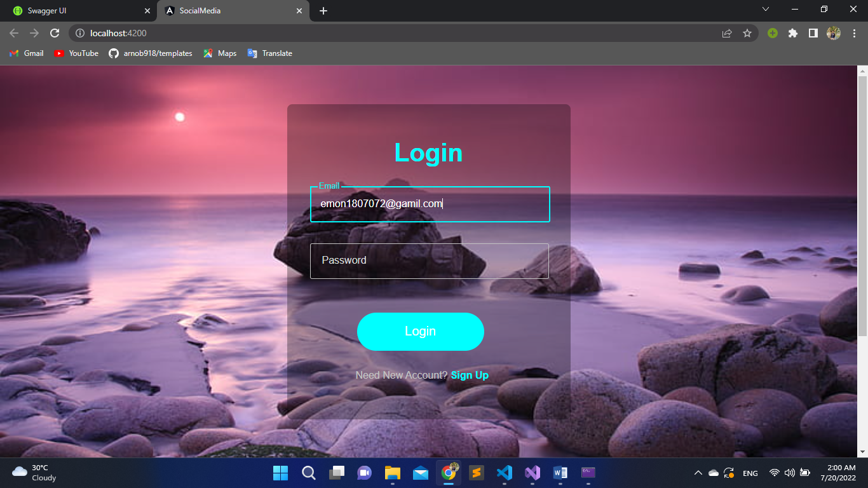Screen dimensions: 868x488
Task: Open Sublime Text from the taskbar
Action: tap(477, 473)
